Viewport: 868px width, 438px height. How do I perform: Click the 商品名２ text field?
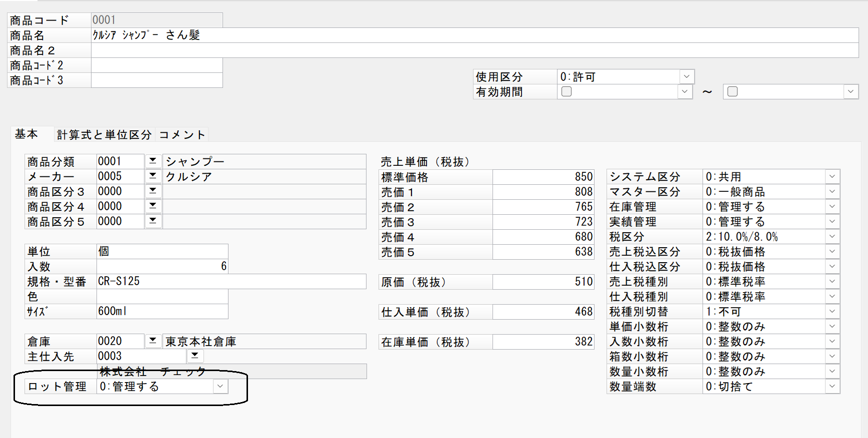(474, 50)
